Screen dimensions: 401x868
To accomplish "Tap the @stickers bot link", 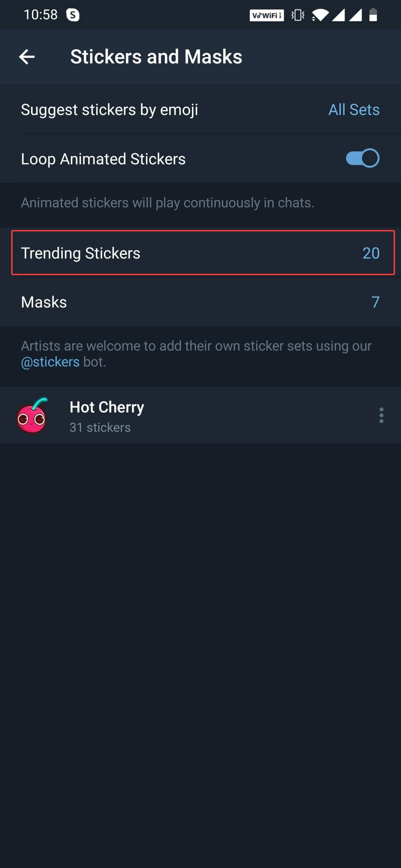I will pyautogui.click(x=50, y=361).
